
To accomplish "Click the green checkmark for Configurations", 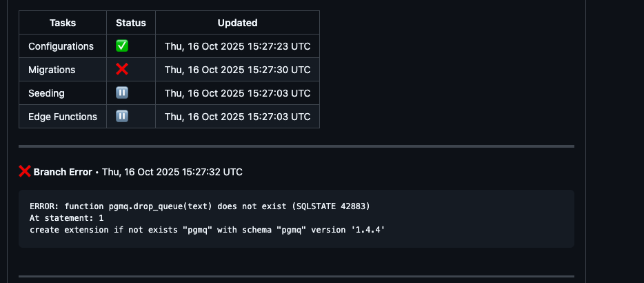I will [x=122, y=46].
